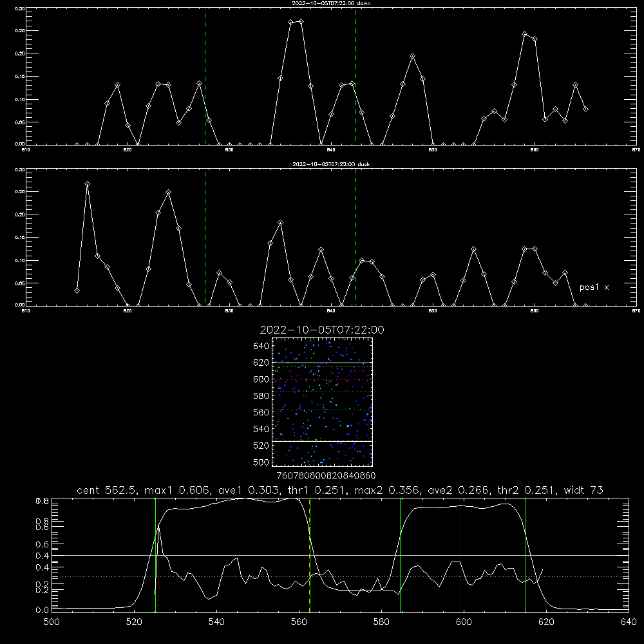Image resolution: width=644 pixels, height=644 pixels.
Task: Click the green vertical line near 585 in bottom plot
Action: point(400,554)
